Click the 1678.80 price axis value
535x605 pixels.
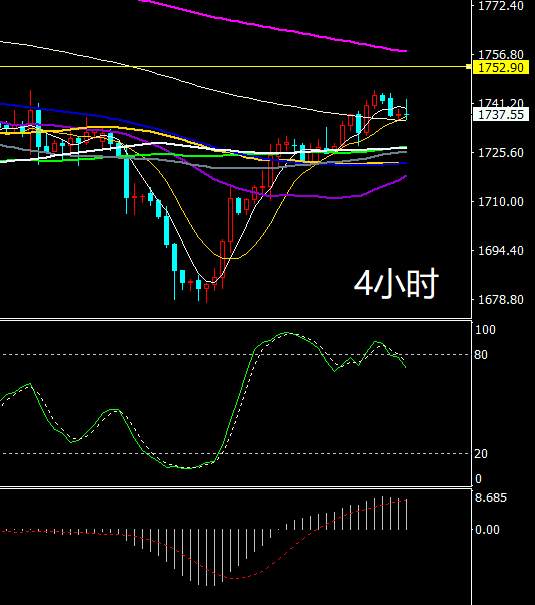[x=501, y=299]
